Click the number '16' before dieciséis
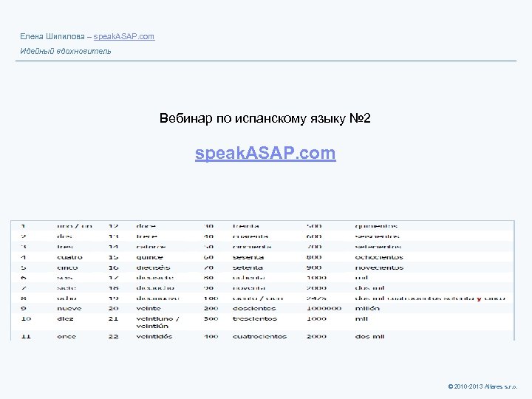The image size is (532, 399). [113, 267]
